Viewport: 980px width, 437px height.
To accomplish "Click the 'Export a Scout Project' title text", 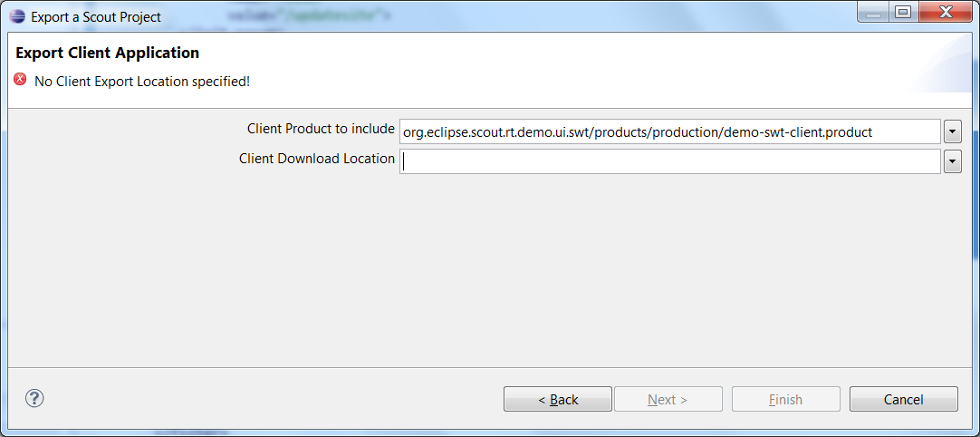I will [x=96, y=17].
